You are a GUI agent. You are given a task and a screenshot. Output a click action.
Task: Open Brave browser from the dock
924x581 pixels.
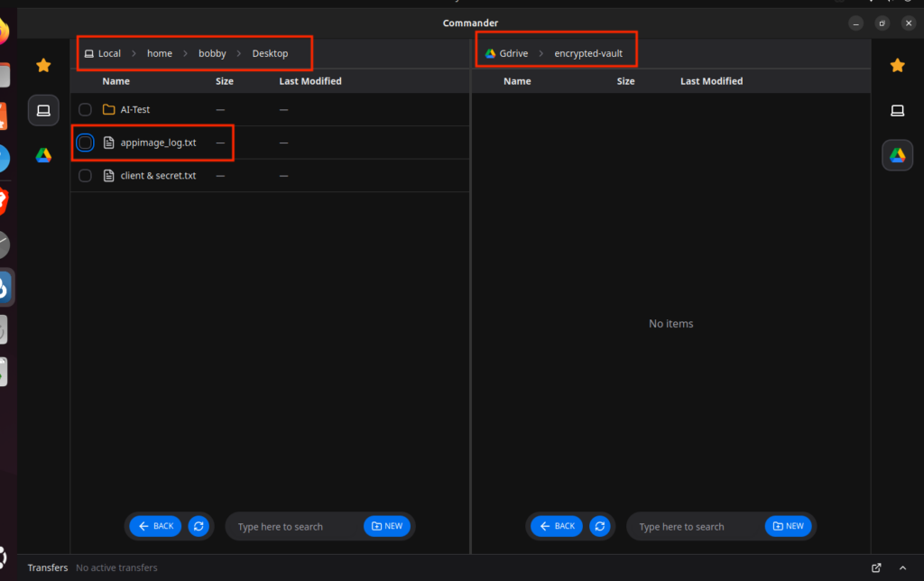click(x=3, y=201)
